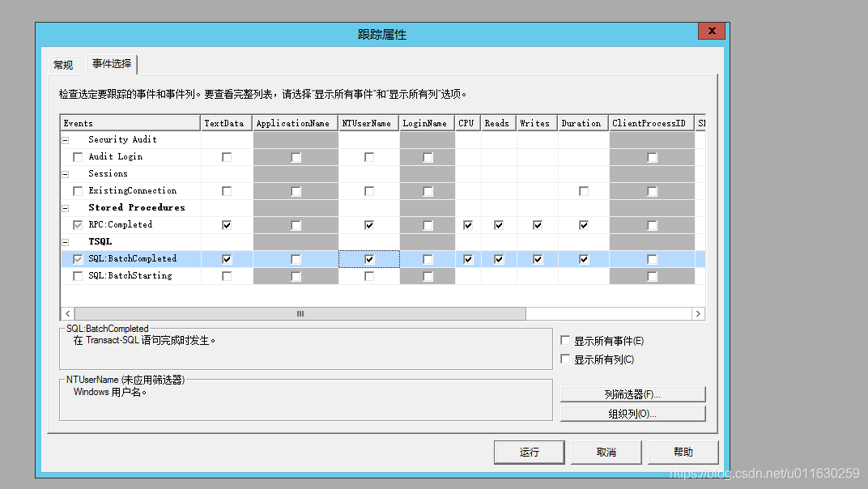Select the 事件选择 tab

click(112, 64)
